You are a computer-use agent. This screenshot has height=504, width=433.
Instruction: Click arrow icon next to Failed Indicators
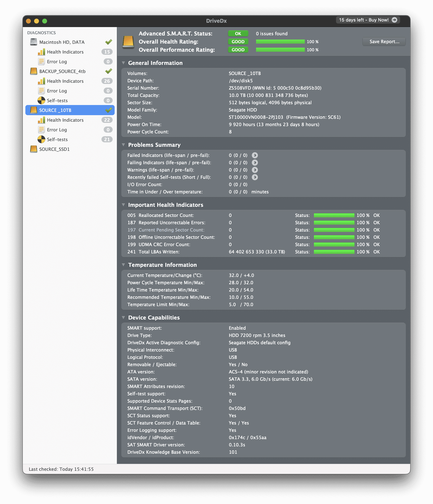[x=255, y=155]
